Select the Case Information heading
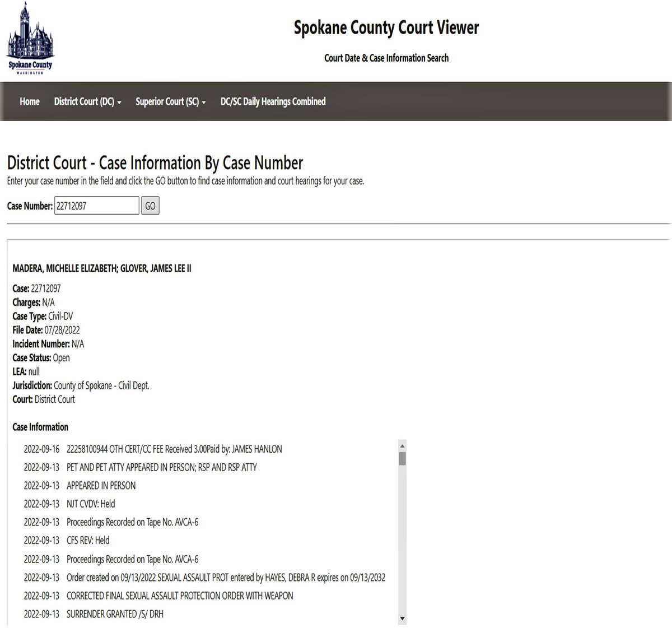Screen dimensions: 672x628 pos(40,427)
